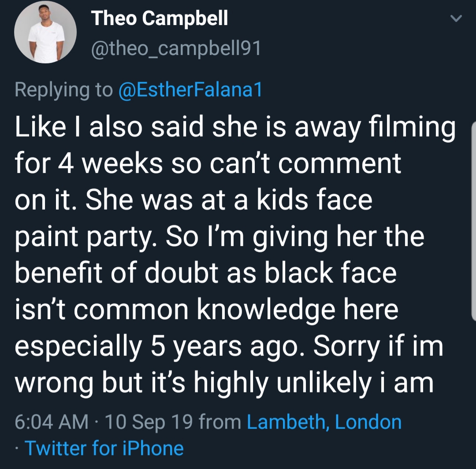476x469 pixels.
Task: Click the gray scrollbar on the right edge
Action: 473,222
